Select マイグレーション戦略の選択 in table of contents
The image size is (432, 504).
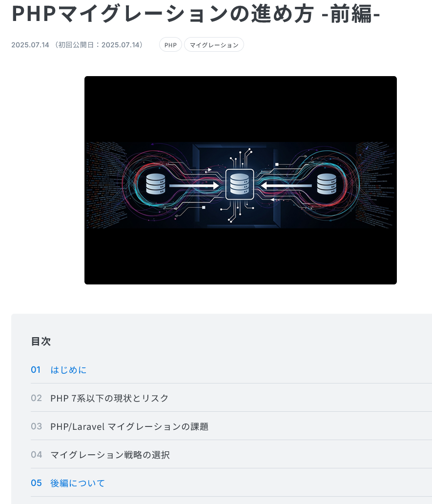110,455
